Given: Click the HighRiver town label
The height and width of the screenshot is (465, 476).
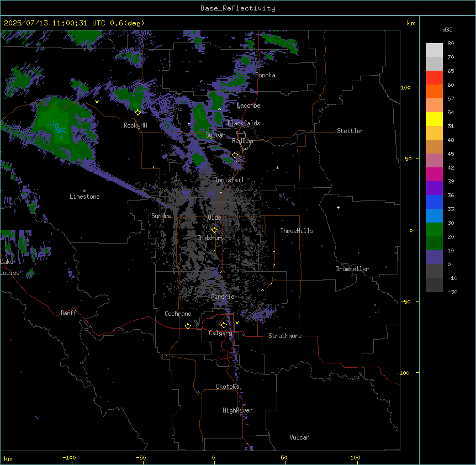Looking at the screenshot, I should coord(237,410).
